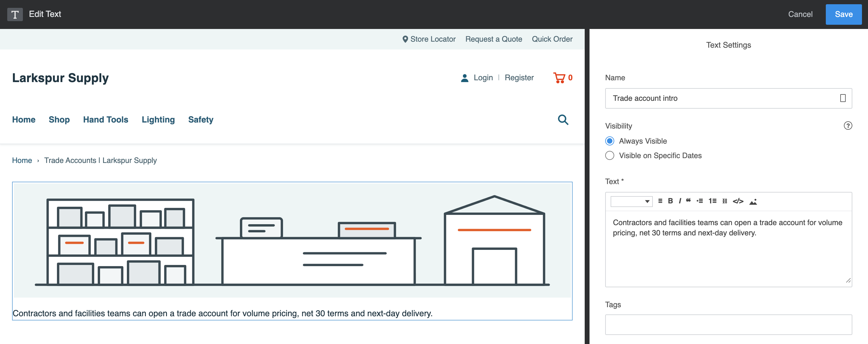Click the warehouse banner illustration
The width and height of the screenshot is (868, 344).
[292, 240]
